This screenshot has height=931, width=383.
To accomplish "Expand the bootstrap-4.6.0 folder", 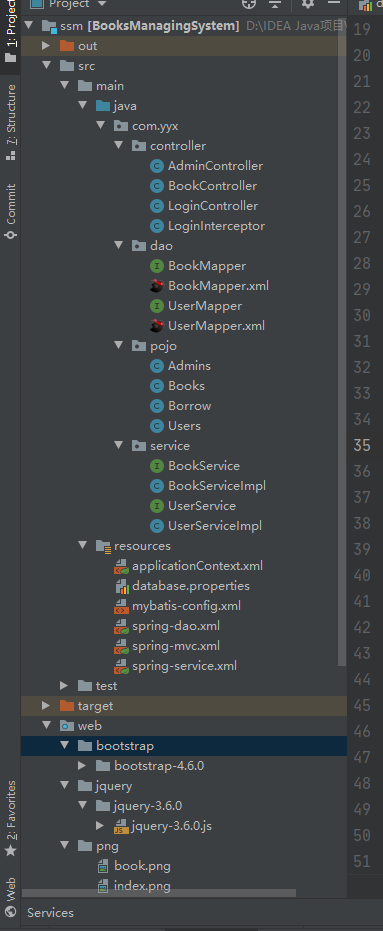I will [82, 765].
